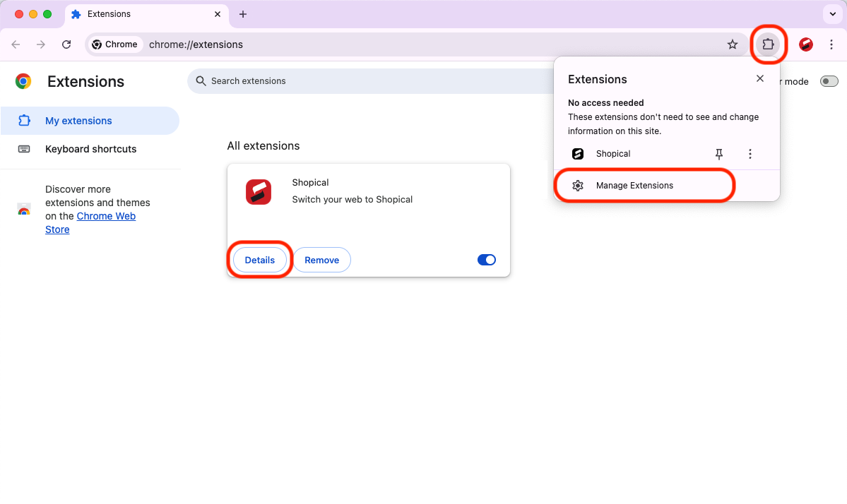Click the 'All extensions' heading
The height and width of the screenshot is (504, 847).
[x=263, y=145]
